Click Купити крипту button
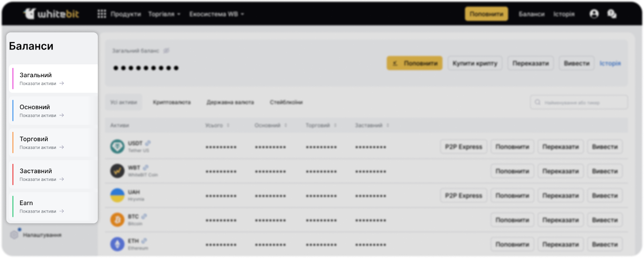The width and height of the screenshot is (644, 258). tap(475, 63)
